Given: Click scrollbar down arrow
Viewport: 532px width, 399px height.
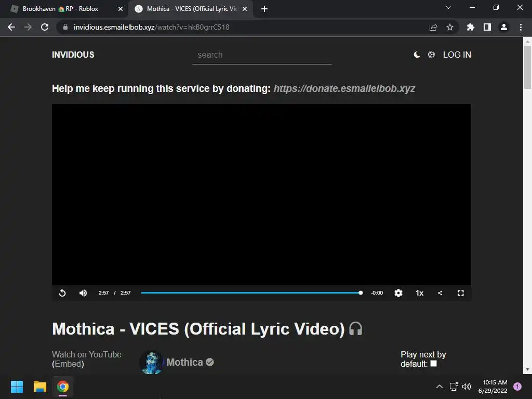Looking at the screenshot, I should [527, 369].
